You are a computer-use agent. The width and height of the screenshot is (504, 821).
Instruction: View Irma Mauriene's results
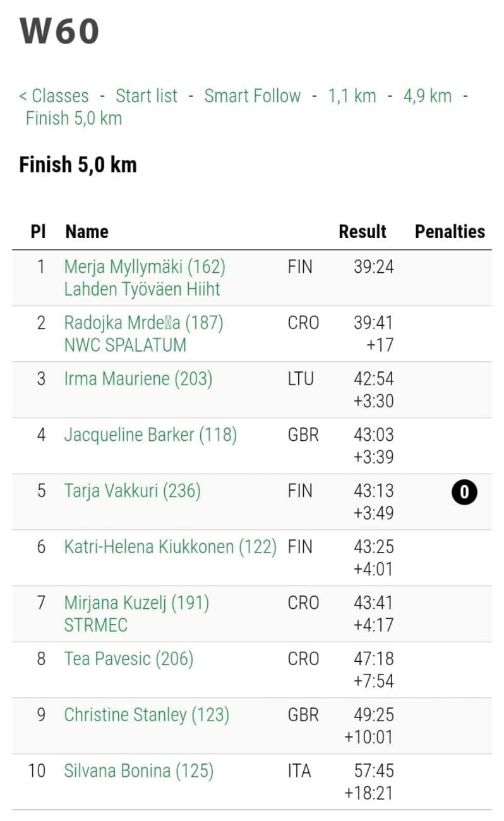[138, 379]
